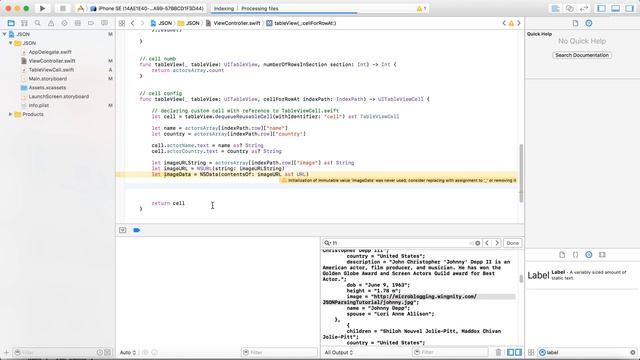Jump to previous issue arrow
640x360 pixels.
(504, 23)
